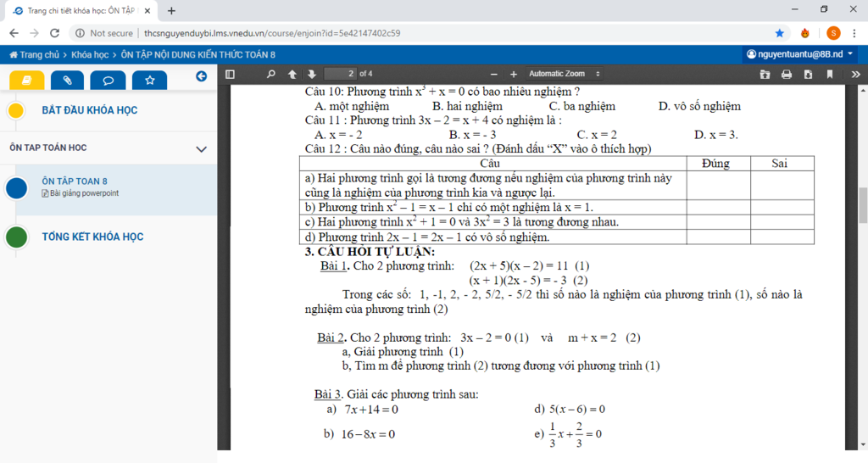Go to previous PDF page arrow
Viewport: 868px width, 463px height.
pos(292,74)
